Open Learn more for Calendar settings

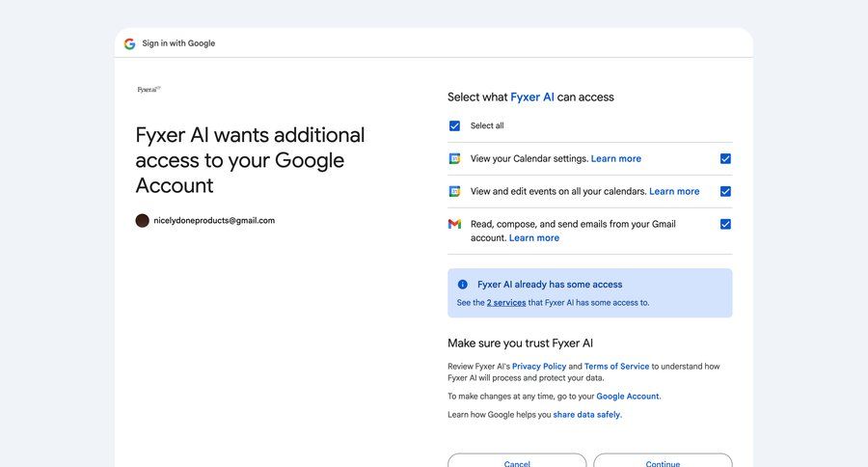[615, 159]
